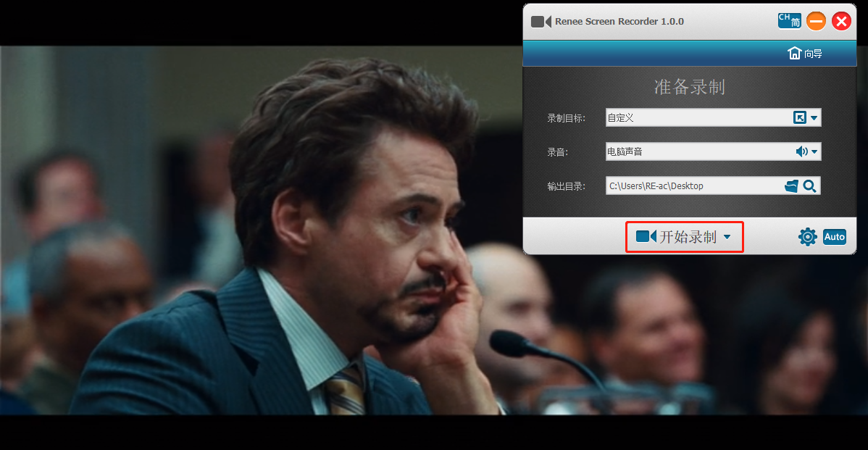Click the Auto recording button
The image size is (868, 450).
(x=834, y=237)
